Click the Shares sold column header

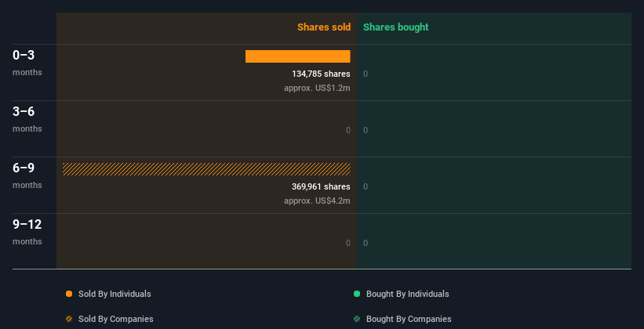(324, 27)
